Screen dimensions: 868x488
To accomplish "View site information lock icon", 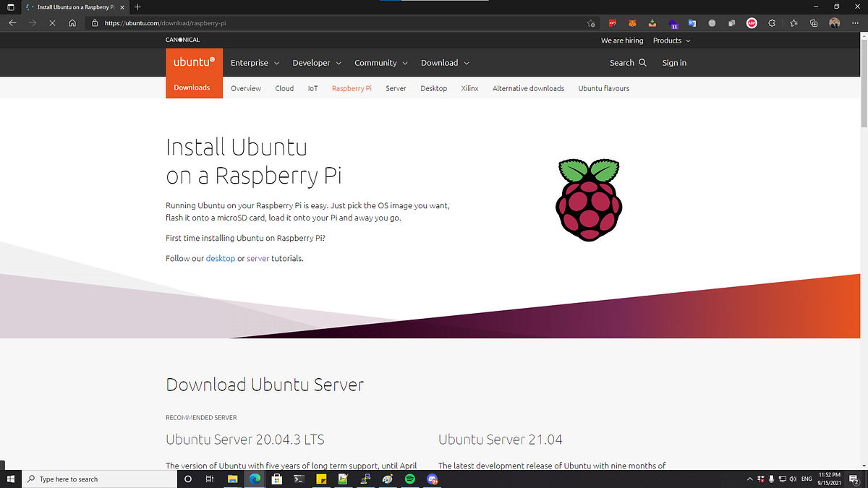I will pyautogui.click(x=95, y=22).
